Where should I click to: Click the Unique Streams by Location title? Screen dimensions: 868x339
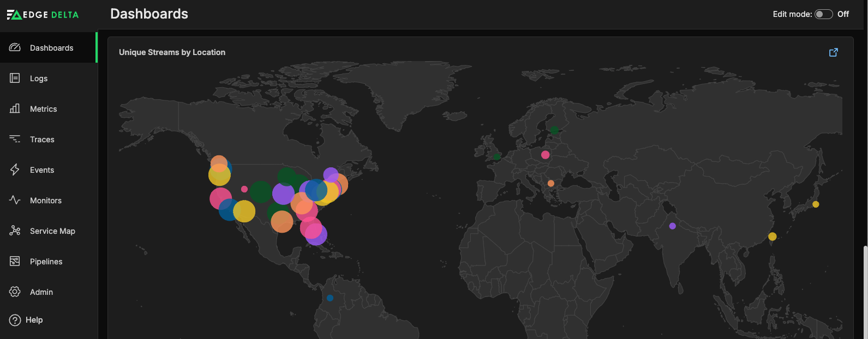tap(172, 52)
